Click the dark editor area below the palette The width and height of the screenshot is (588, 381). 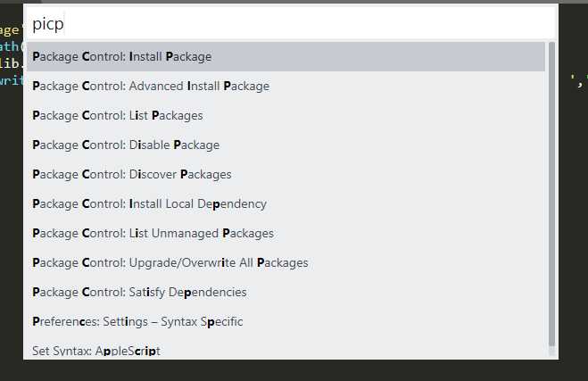[x=294, y=370]
